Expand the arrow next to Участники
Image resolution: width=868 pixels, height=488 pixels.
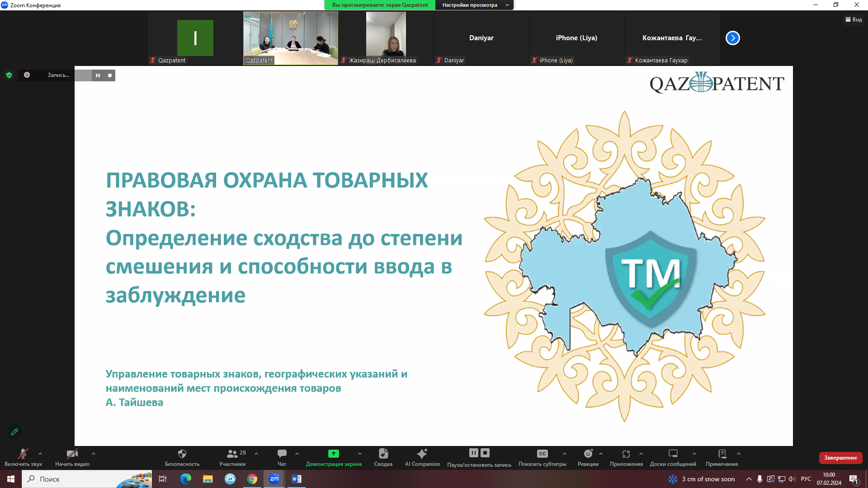[256, 454]
